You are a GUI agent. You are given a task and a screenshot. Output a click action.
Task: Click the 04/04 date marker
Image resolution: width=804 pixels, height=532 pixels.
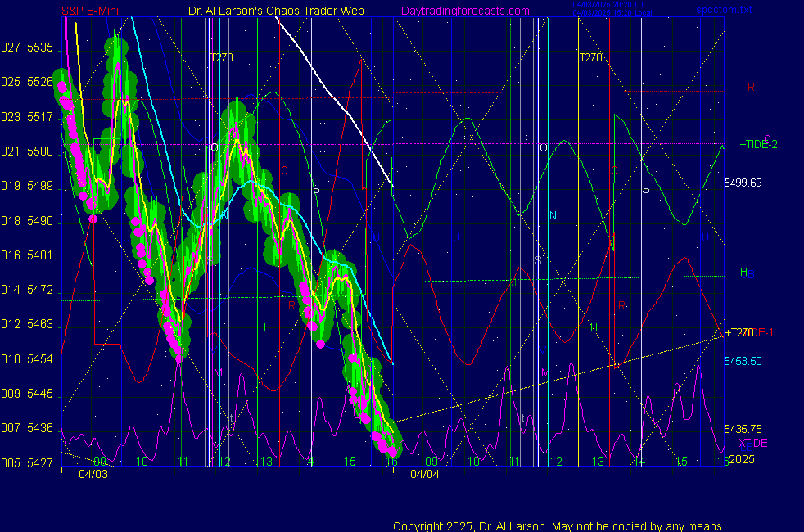point(424,474)
